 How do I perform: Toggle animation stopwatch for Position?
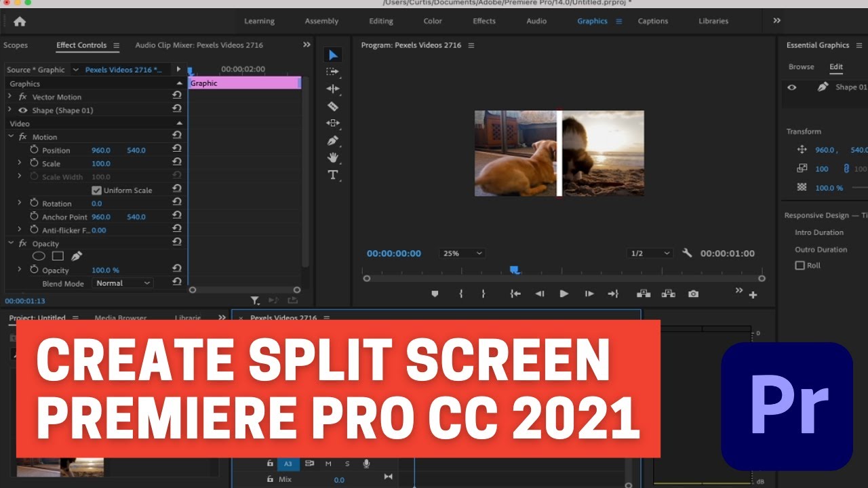coord(34,150)
